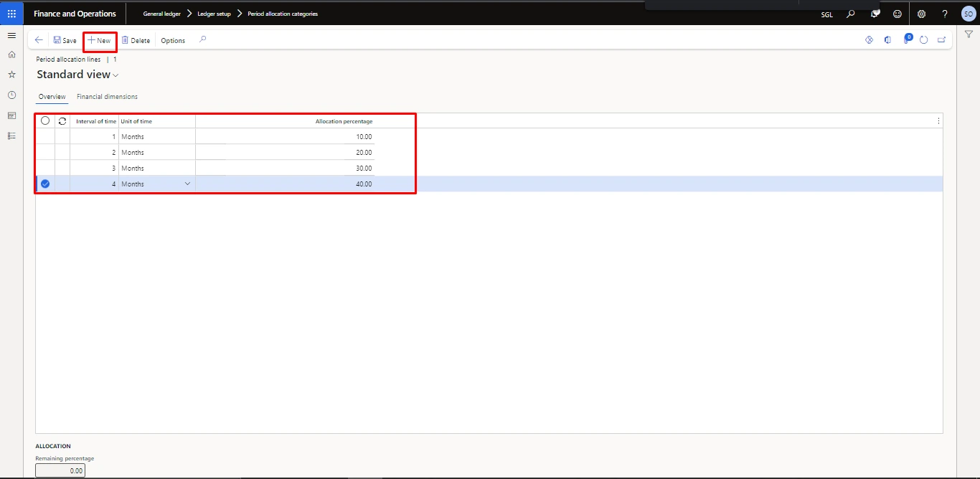Expand the hamburger navigation pane
The width and height of the screenshot is (980, 479).
pos(11,35)
